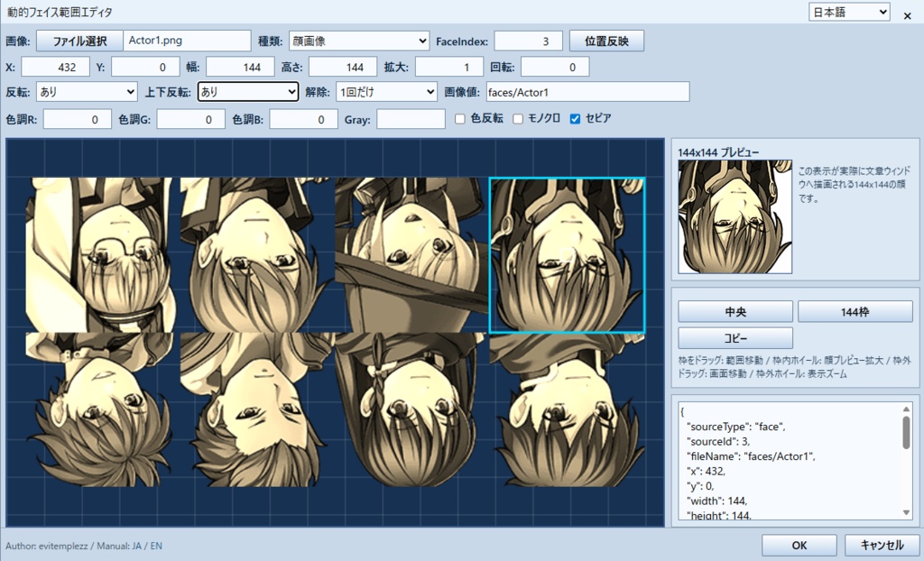Click the Gray input field
Image resolution: width=924 pixels, height=561 pixels.
tap(411, 119)
